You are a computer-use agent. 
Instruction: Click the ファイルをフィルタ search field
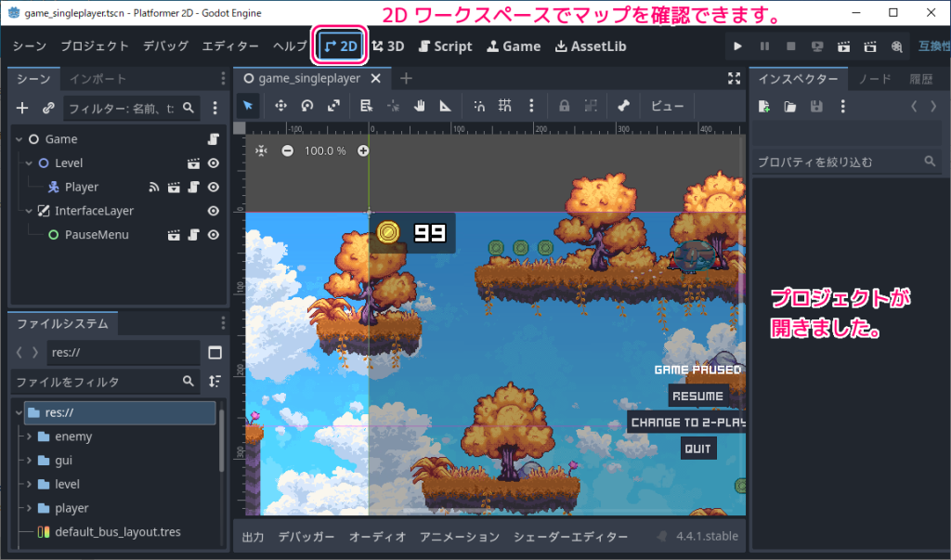[106, 382]
